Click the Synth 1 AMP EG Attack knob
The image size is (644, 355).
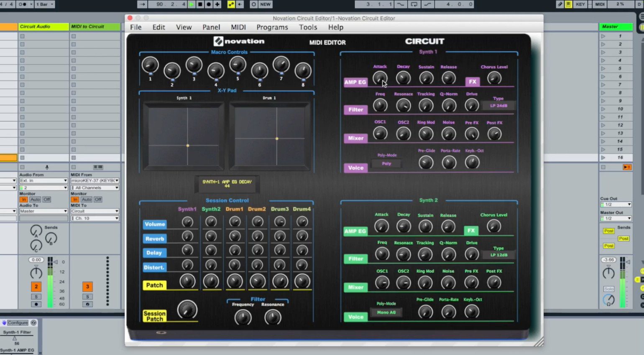[380, 78]
